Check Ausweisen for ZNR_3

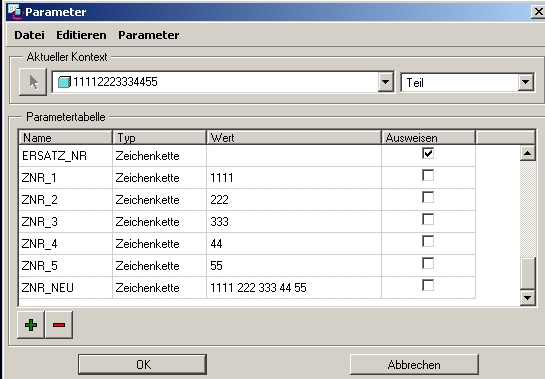tap(428, 219)
